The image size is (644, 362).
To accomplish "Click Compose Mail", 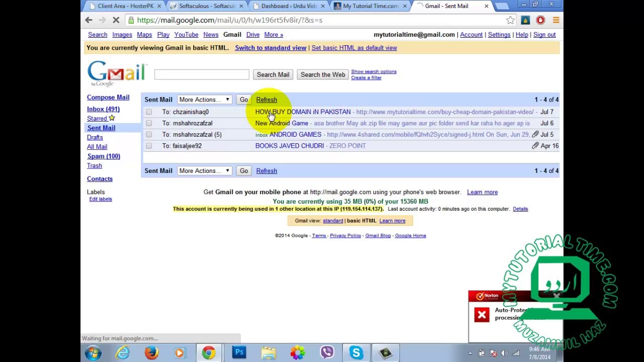I will point(108,98).
